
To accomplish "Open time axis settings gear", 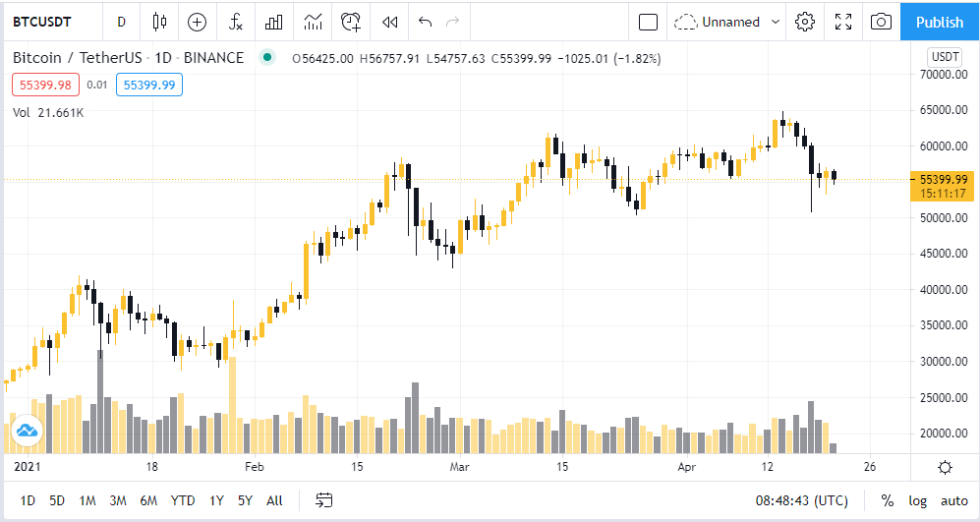I will click(945, 467).
